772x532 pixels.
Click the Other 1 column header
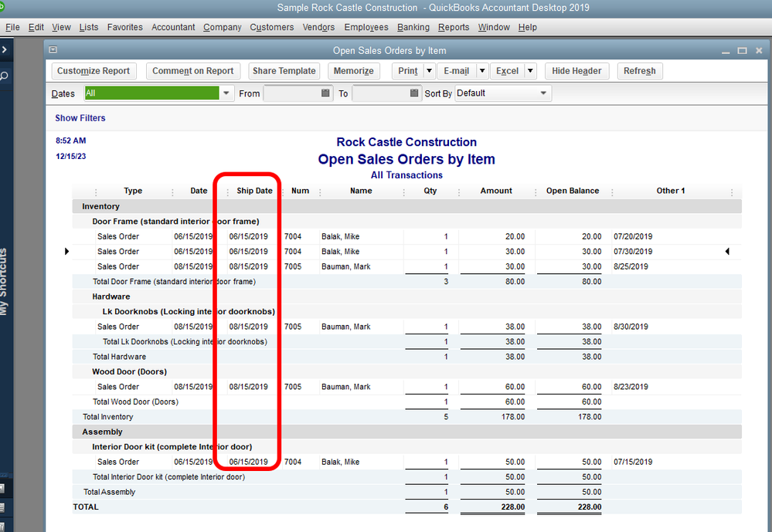[671, 191]
